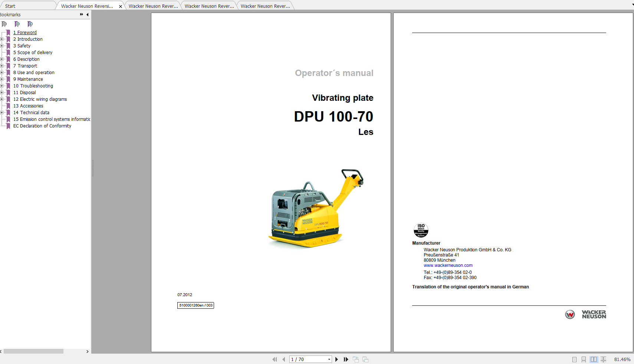The image size is (634, 364).
Task: Click the 13 Accessories bookmark icon
Action: 9,106
